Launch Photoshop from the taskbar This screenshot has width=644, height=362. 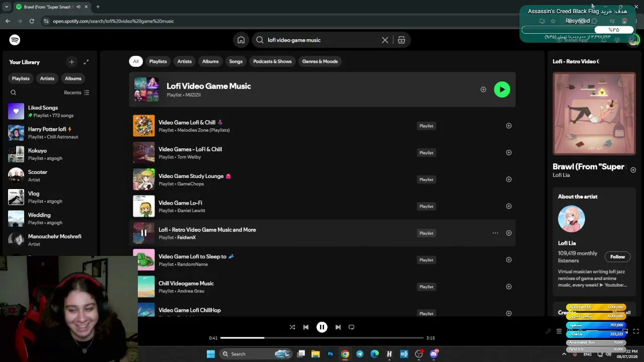[x=330, y=354]
